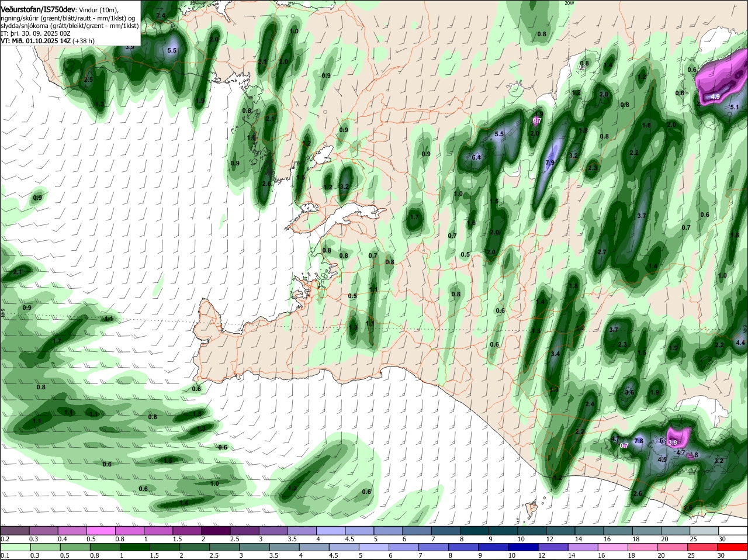Select the 0.2 swatch on the upper snow scale
Image resolution: width=748 pixels, height=560 pixels.
pos(15,530)
